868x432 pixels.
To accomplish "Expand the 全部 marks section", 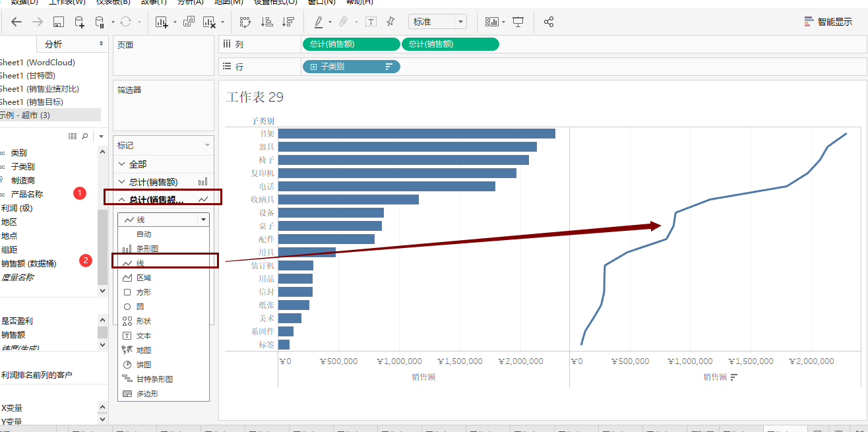I will point(121,164).
